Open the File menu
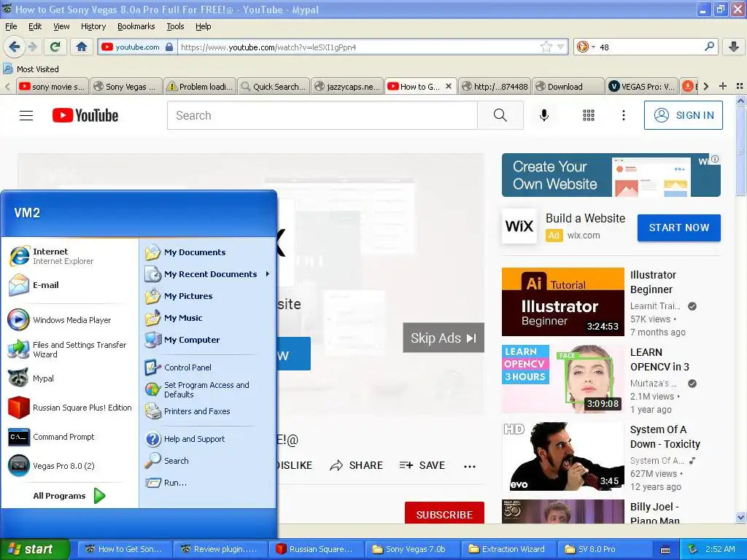The image size is (747, 560). [11, 26]
